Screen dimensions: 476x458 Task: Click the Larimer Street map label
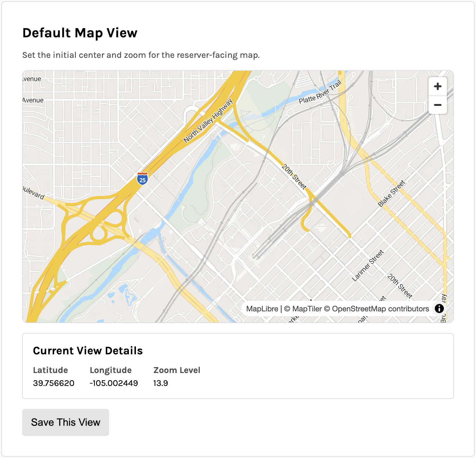click(368, 266)
